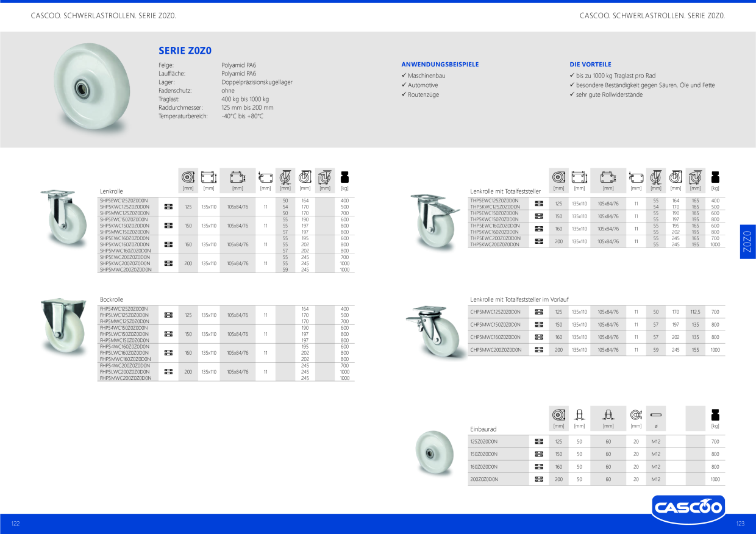Viewport: 756px width, 534px height.
Task: Click total height icon above page 122 Lenkrolle table
Action: [x=305, y=177]
